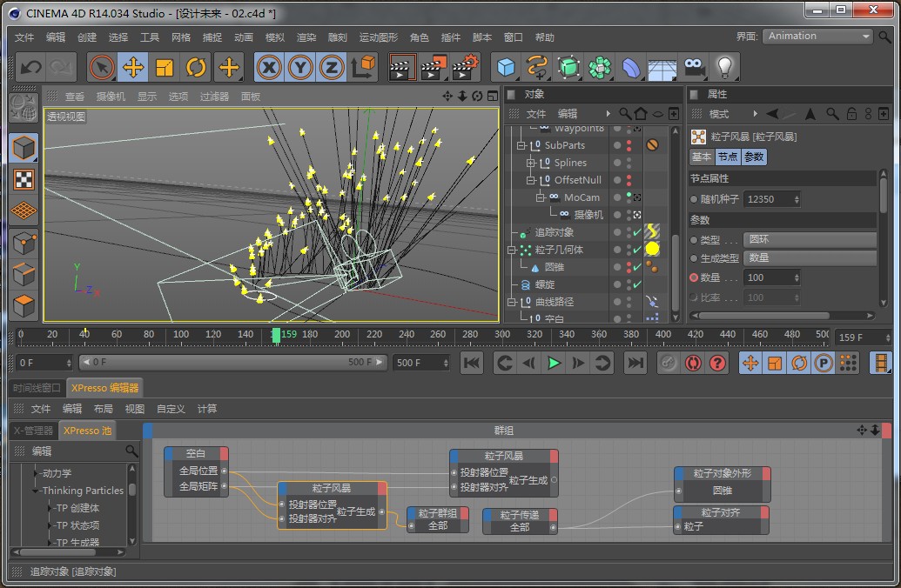Collapse the SubParts tree node
Screen dimensions: 901x588
pyautogui.click(x=521, y=146)
